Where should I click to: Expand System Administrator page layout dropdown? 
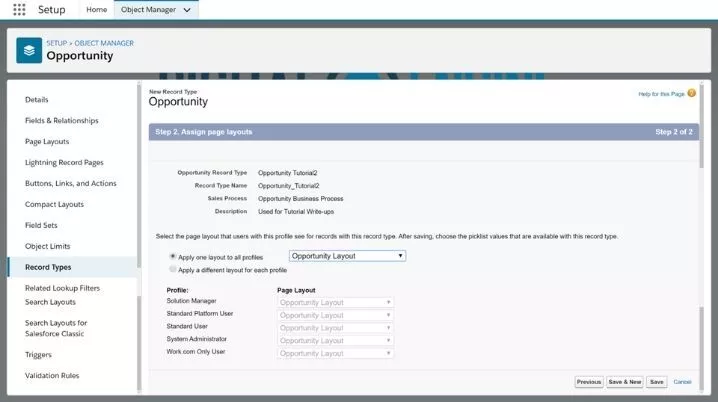335,340
